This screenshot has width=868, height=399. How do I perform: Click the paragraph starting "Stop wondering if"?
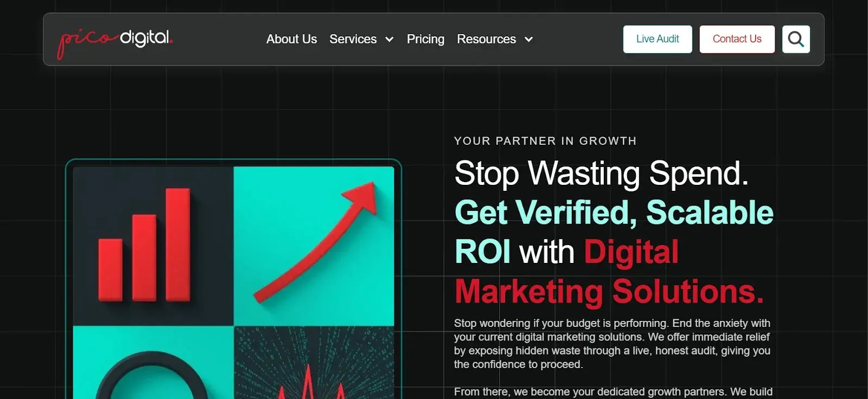point(612,344)
